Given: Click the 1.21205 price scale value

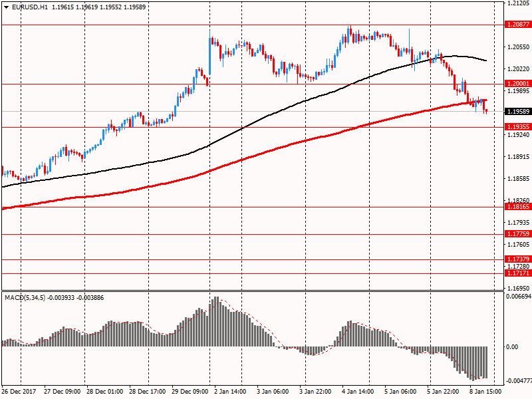Looking at the screenshot, I should point(519,3).
